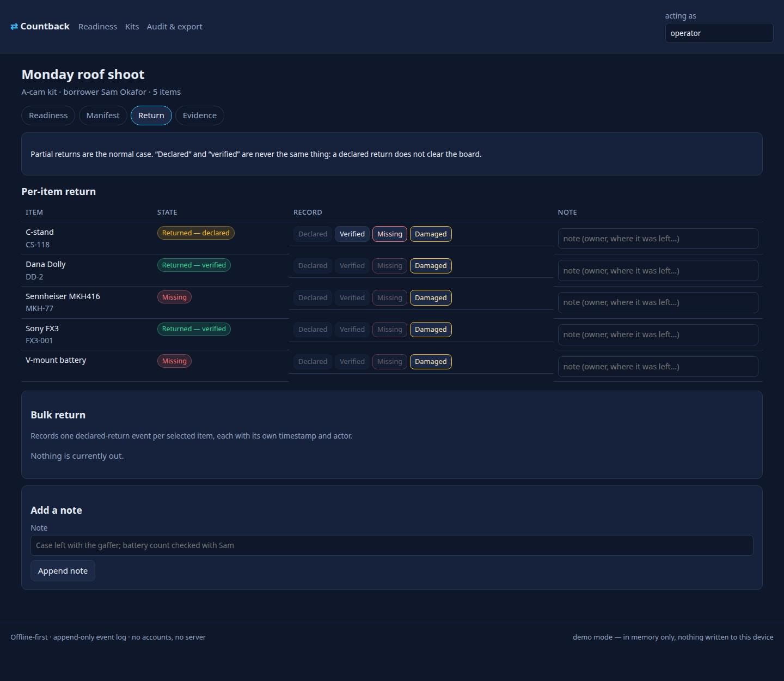This screenshot has width=784, height=681.
Task: Click the 'Monday roof shoot' heading
Action: tap(83, 75)
